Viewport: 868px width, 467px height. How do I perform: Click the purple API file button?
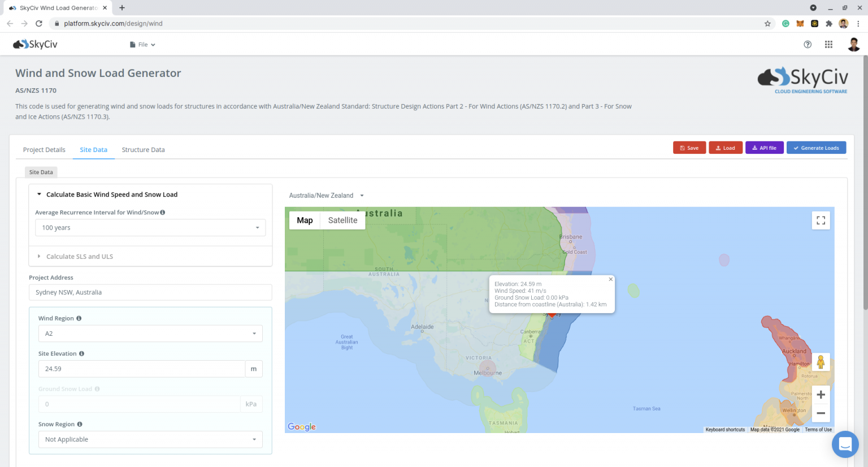[764, 148]
